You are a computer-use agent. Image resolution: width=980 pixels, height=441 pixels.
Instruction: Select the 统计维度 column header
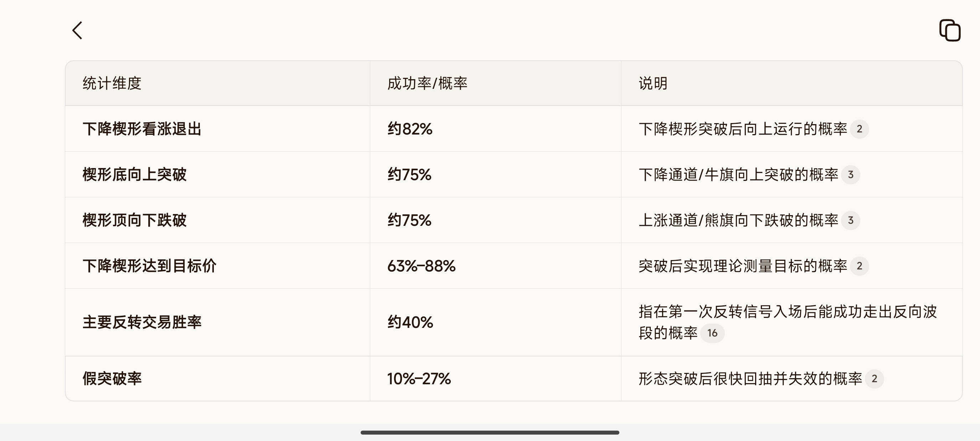112,83
